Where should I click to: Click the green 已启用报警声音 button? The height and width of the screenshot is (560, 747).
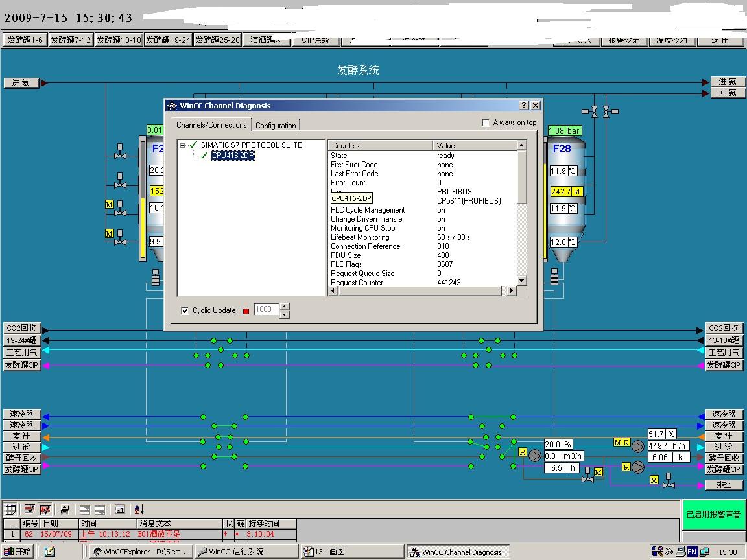[x=714, y=514]
